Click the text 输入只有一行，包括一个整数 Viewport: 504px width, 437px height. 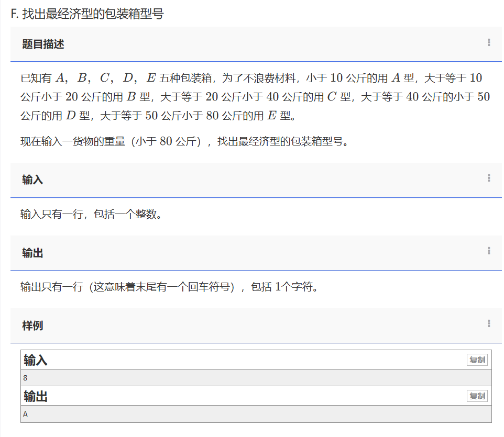[x=91, y=215]
